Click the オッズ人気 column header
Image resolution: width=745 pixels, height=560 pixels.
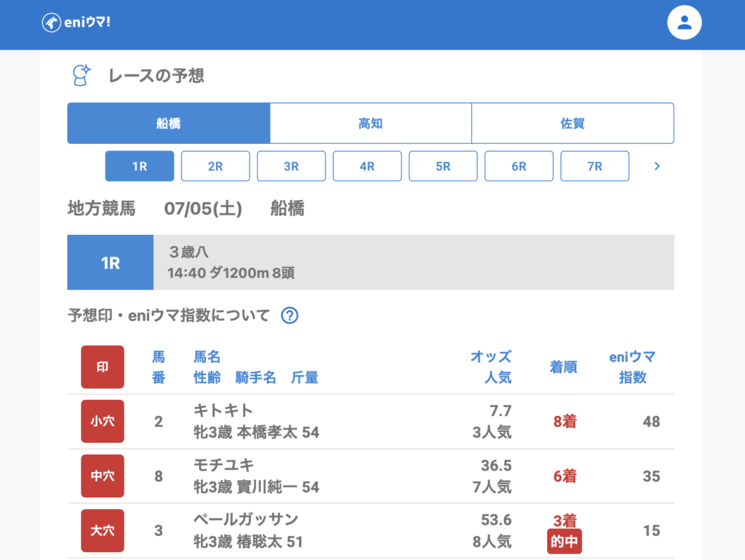490,367
